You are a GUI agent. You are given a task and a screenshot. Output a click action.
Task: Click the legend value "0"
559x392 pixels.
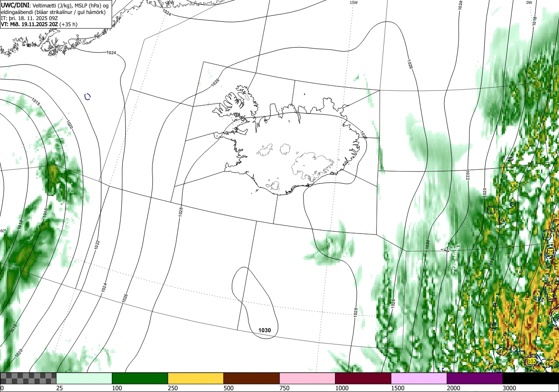pos(2,388)
